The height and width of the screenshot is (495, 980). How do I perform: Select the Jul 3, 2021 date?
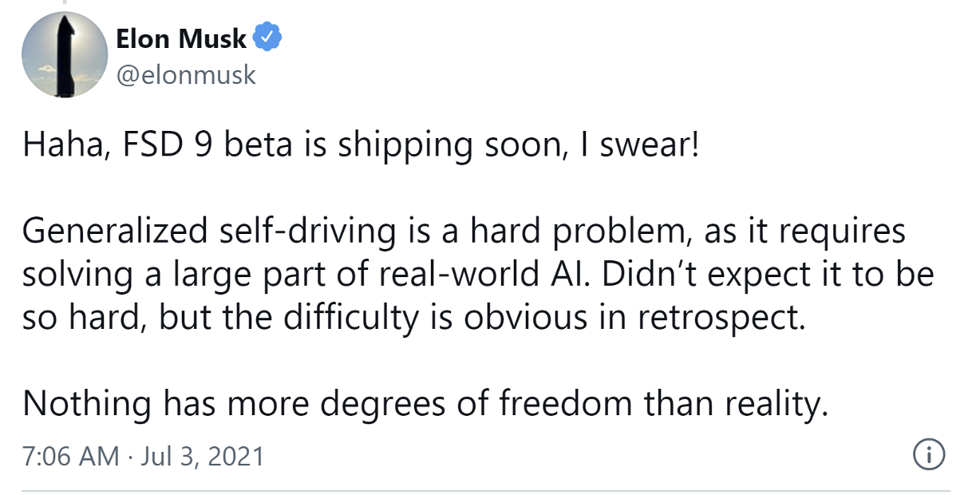[203, 456]
